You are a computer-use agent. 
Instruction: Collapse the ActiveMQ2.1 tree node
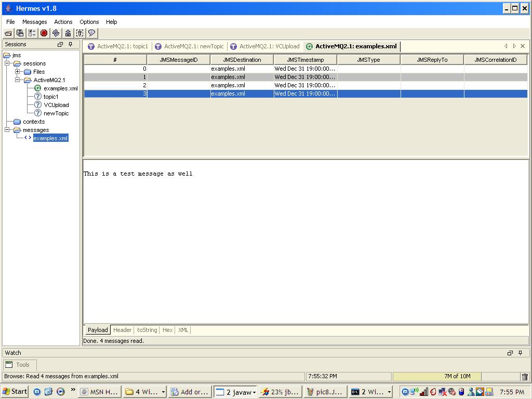(17, 79)
